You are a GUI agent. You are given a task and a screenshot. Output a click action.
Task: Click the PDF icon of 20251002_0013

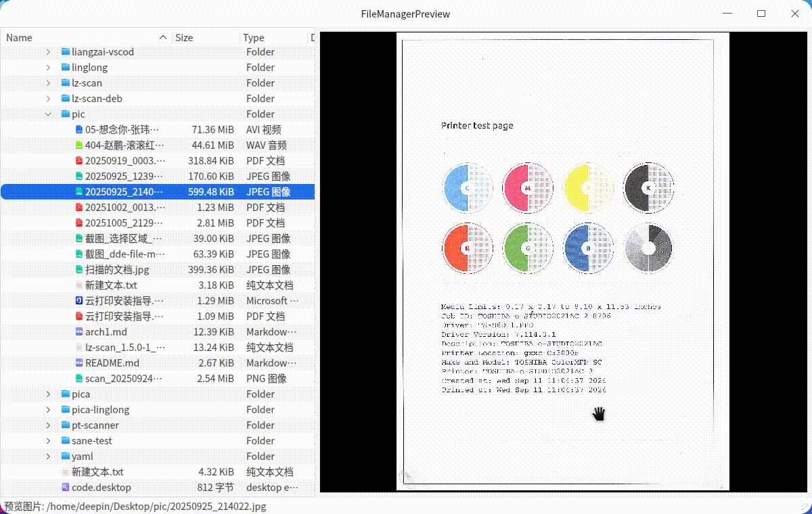(79, 208)
